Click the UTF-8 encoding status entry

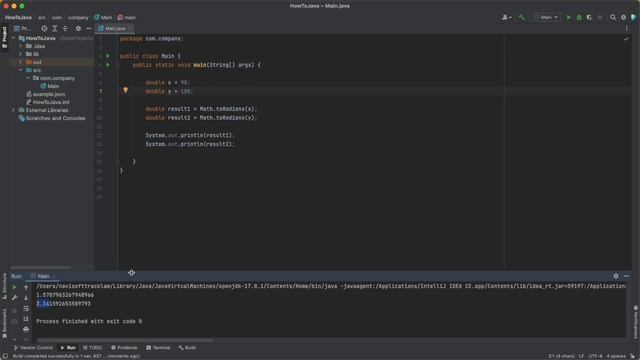coord(595,356)
